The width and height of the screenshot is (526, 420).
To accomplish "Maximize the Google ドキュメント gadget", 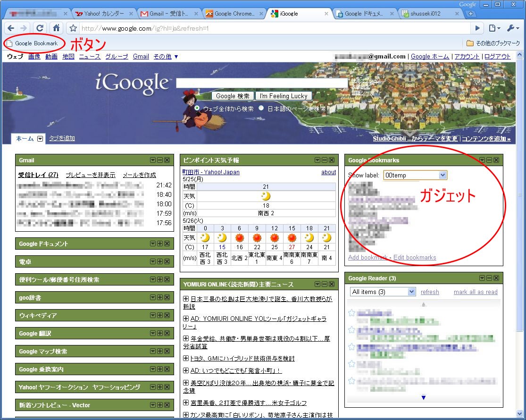I will pyautogui.click(x=160, y=244).
